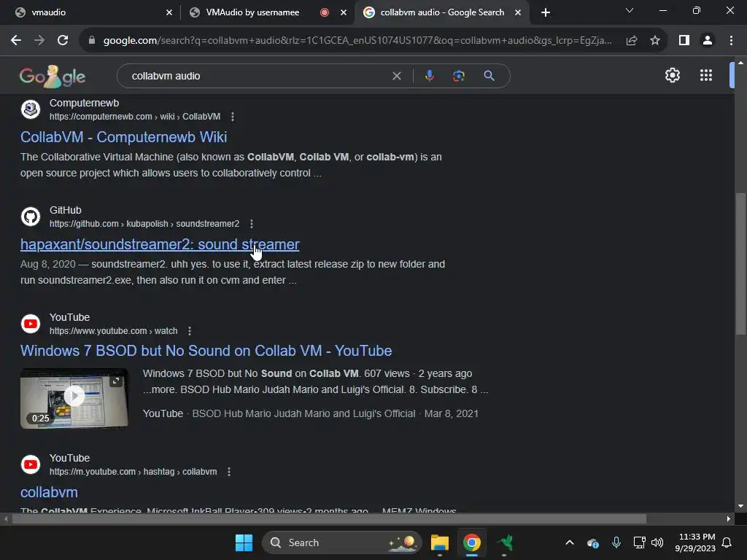Open CollabVM - Computernewb Wiki link

pos(123,137)
